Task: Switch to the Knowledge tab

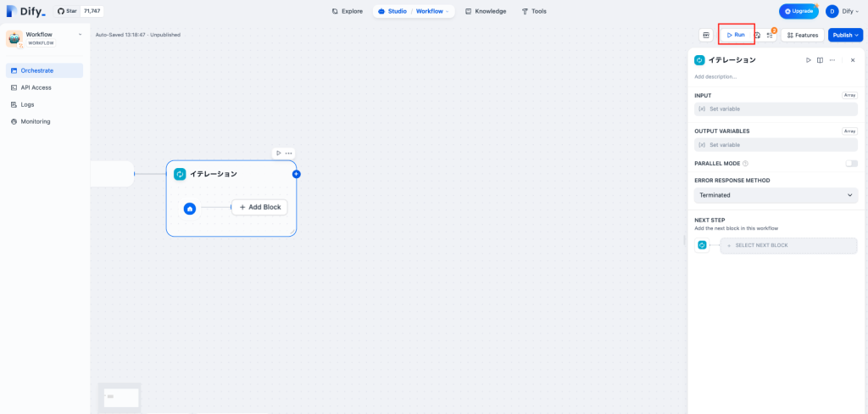Action: coord(486,11)
